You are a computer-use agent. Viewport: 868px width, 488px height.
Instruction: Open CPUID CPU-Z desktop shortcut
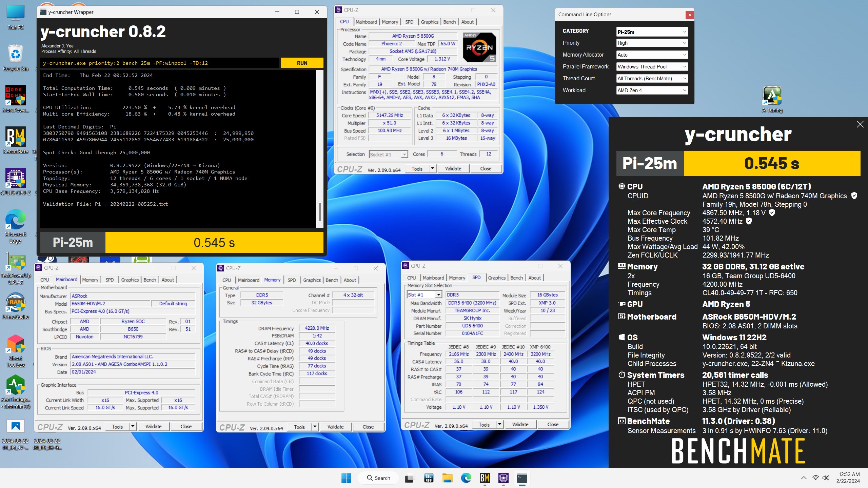16,182
